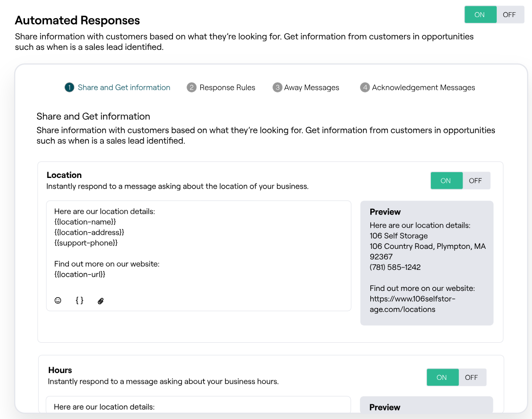The height and width of the screenshot is (419, 532).
Task: Click the step 2 numbered circle
Action: (191, 87)
